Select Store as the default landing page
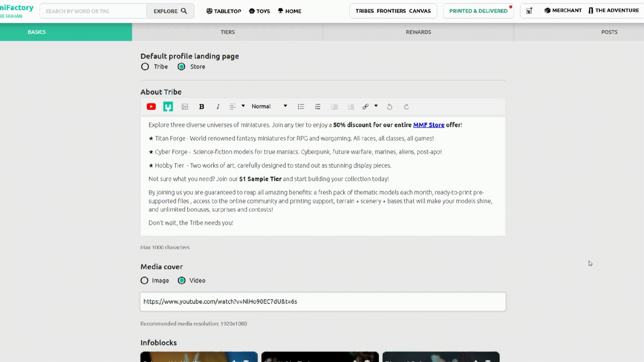The height and width of the screenshot is (362, 644). tap(181, 67)
